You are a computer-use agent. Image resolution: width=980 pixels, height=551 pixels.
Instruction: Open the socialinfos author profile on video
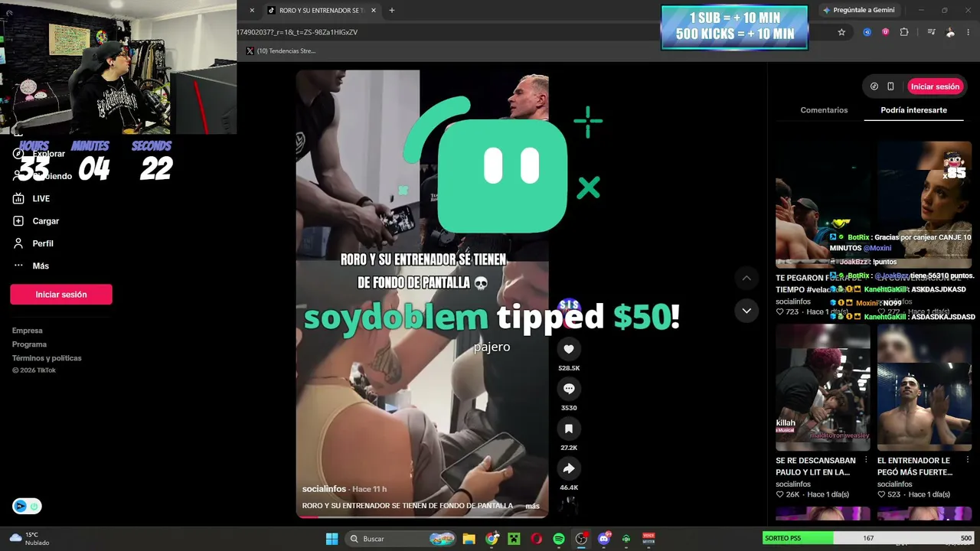pos(324,489)
